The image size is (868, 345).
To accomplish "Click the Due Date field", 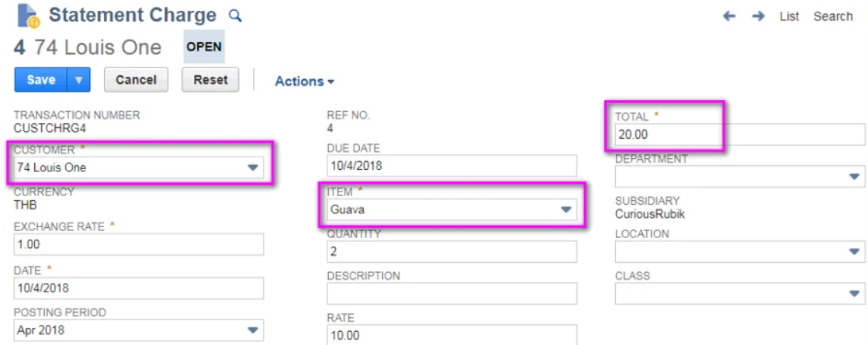I will (x=451, y=165).
